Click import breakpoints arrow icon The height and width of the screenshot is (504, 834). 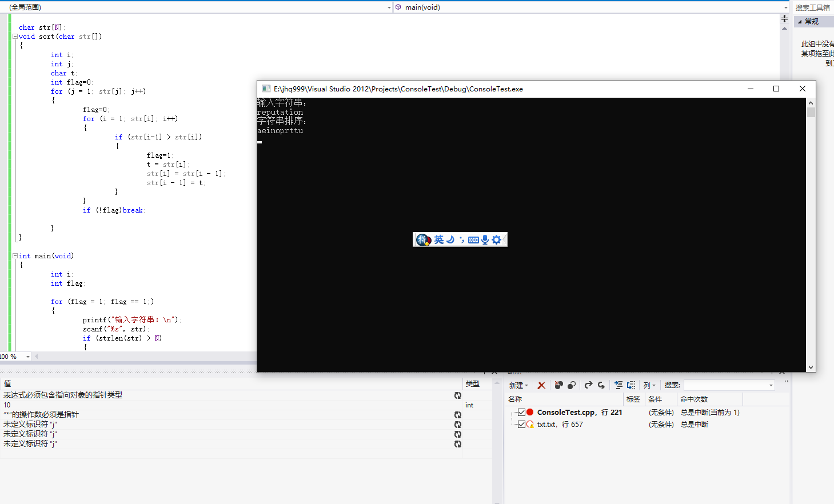(x=601, y=385)
